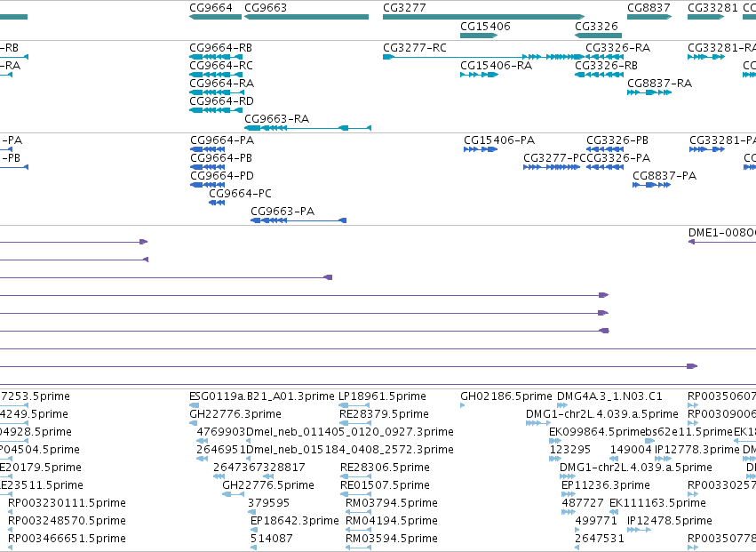The height and width of the screenshot is (552, 756).
Task: Select EST ESG0119a.B21_A01.3prime
Action: [262, 396]
